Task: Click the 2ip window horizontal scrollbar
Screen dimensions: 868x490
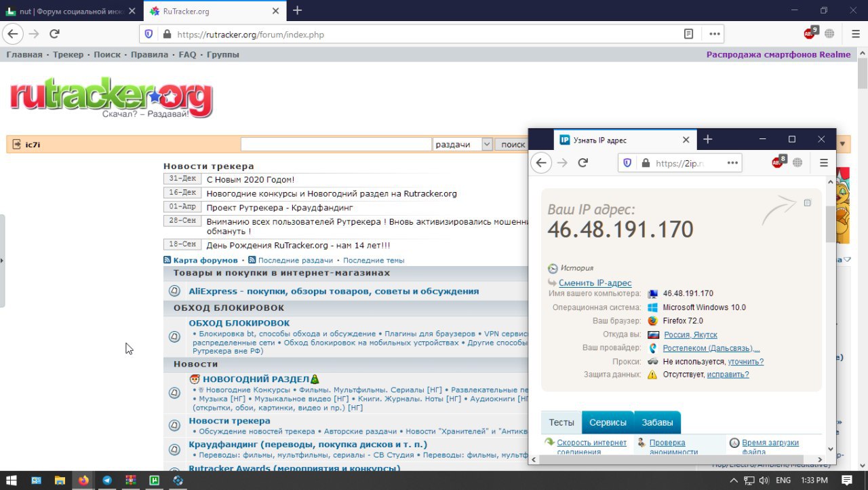Action: pyautogui.click(x=678, y=459)
